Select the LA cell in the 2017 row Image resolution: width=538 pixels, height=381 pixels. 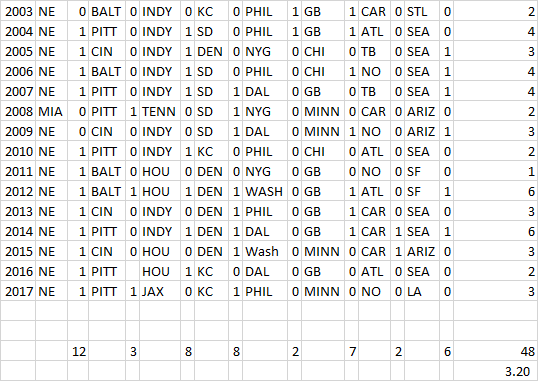click(422, 291)
